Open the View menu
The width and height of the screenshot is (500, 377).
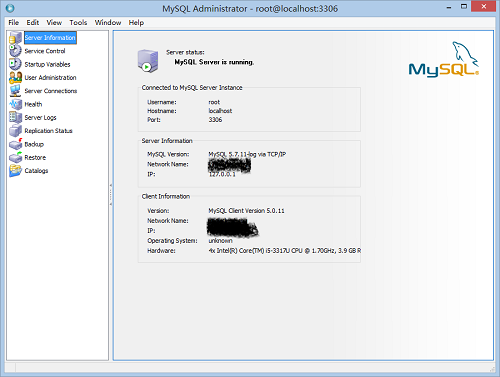pos(54,23)
